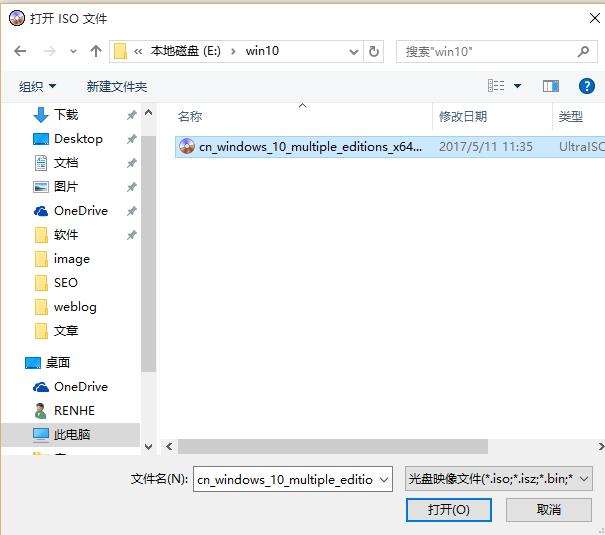Select 下载 in quick access
Viewport: 605px width, 535px height.
pos(66,115)
